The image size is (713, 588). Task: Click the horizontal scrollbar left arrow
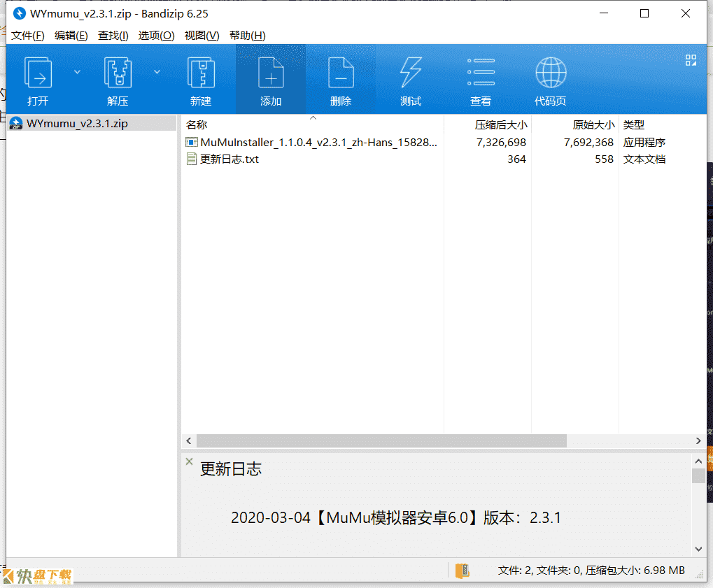click(189, 440)
